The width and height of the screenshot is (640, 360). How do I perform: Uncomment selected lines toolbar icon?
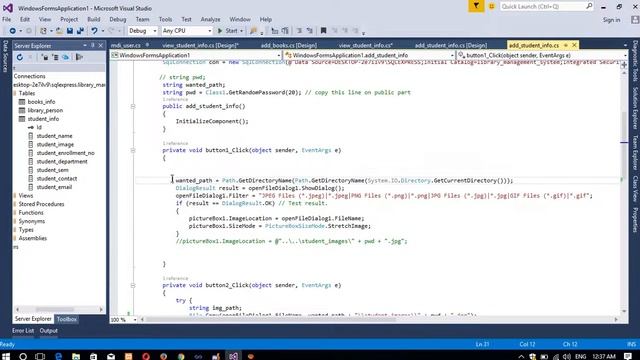[x=309, y=31]
